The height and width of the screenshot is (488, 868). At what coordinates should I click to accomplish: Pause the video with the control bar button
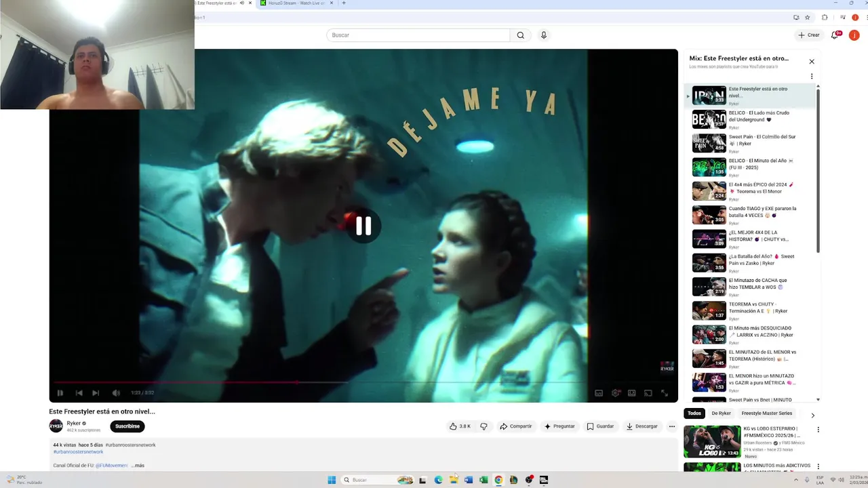(x=60, y=393)
